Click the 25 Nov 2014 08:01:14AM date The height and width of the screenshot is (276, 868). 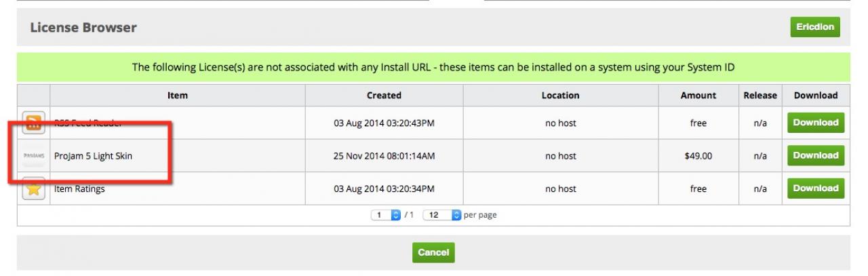coord(384,156)
